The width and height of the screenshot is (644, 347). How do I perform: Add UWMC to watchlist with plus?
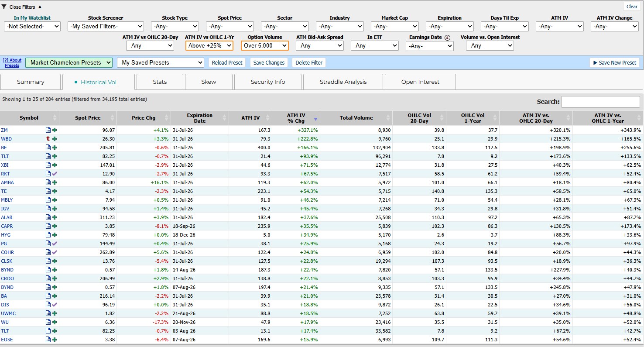(x=55, y=313)
